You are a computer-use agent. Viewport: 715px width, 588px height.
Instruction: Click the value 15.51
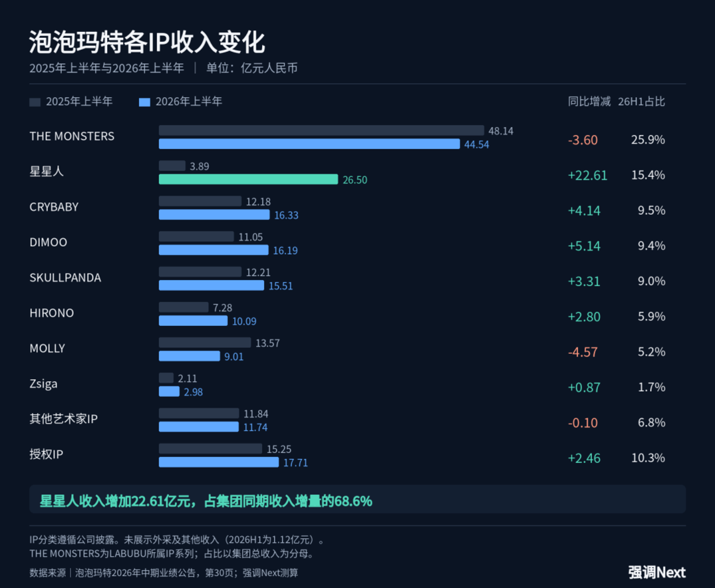pyautogui.click(x=281, y=286)
